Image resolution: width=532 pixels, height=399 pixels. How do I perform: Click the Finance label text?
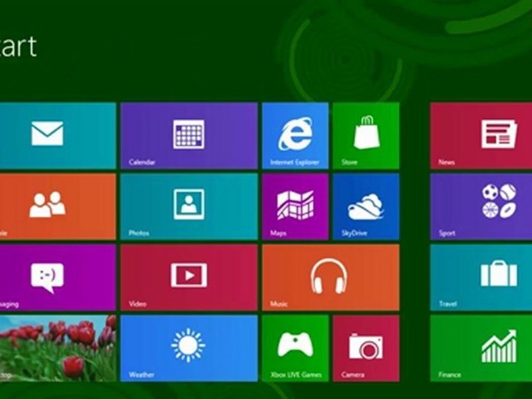coord(449,375)
